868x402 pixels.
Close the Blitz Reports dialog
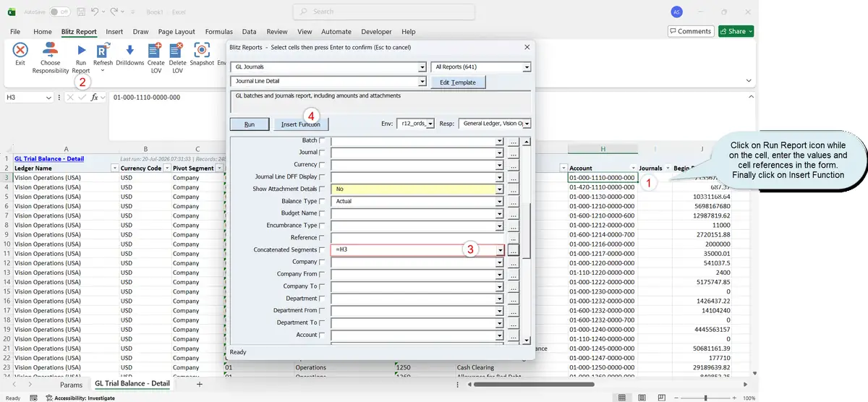(x=527, y=47)
